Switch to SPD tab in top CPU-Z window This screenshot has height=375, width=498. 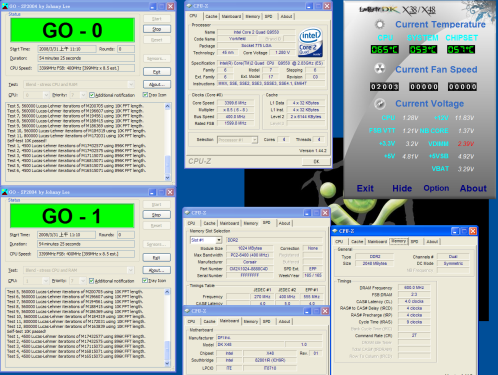point(268,16)
